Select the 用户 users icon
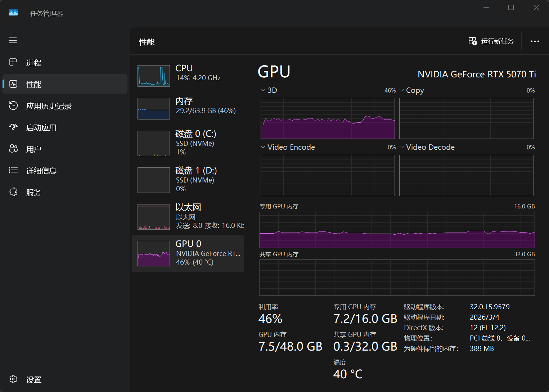 point(13,149)
